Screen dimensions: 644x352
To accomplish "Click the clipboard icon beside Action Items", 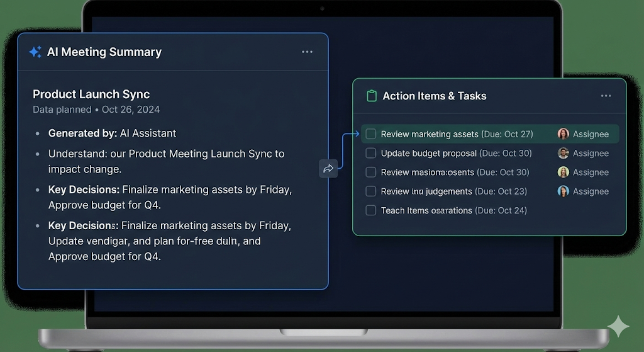I will [372, 96].
